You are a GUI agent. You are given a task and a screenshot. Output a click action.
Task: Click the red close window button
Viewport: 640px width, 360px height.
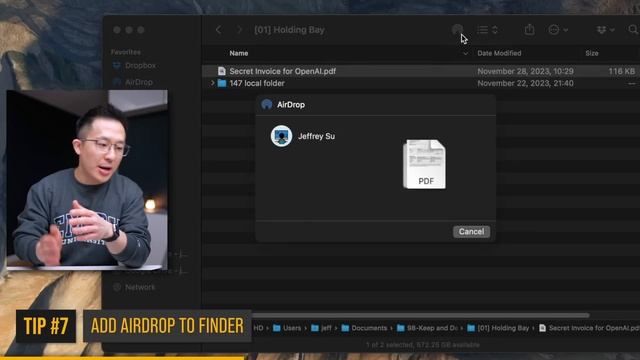tap(117, 30)
